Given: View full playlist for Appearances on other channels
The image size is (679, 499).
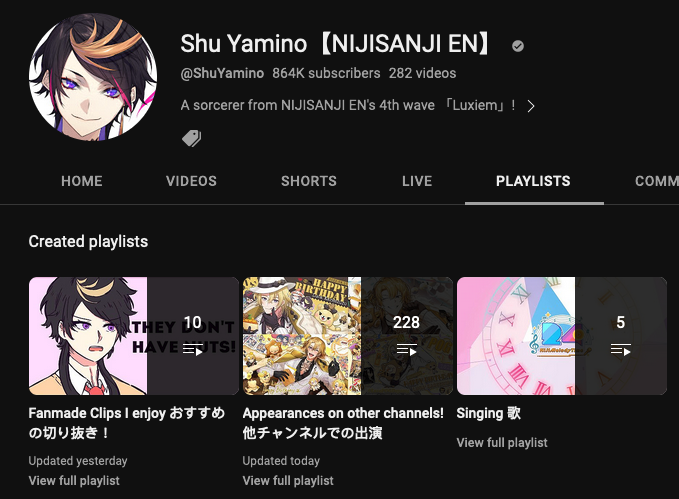Looking at the screenshot, I should pos(288,480).
